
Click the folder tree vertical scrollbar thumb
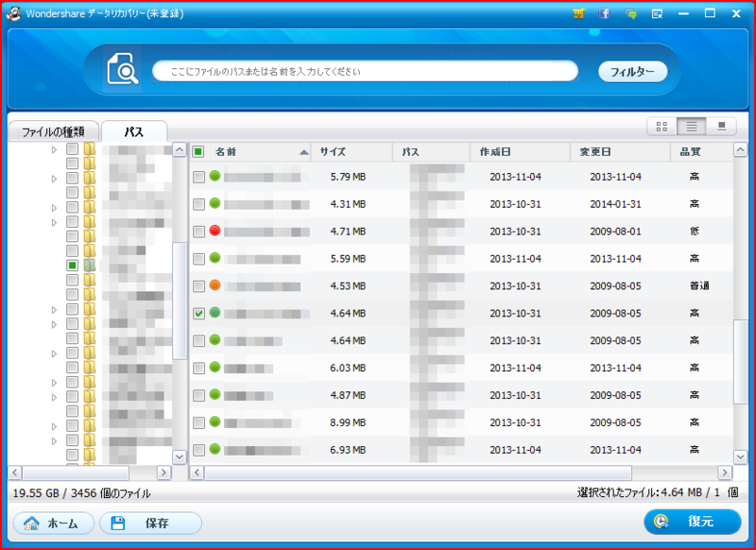point(180,301)
